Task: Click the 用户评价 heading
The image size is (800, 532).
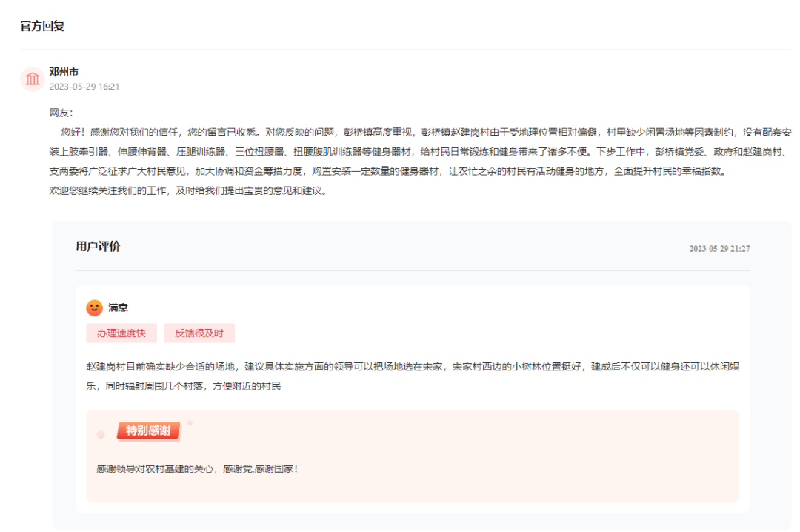Action: point(98,247)
